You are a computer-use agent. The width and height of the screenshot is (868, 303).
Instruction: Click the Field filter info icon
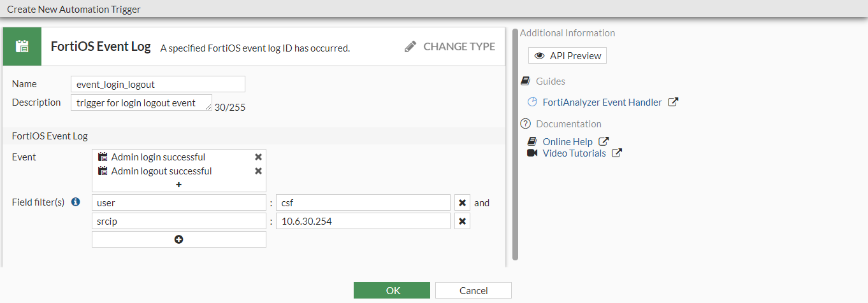[x=76, y=202]
